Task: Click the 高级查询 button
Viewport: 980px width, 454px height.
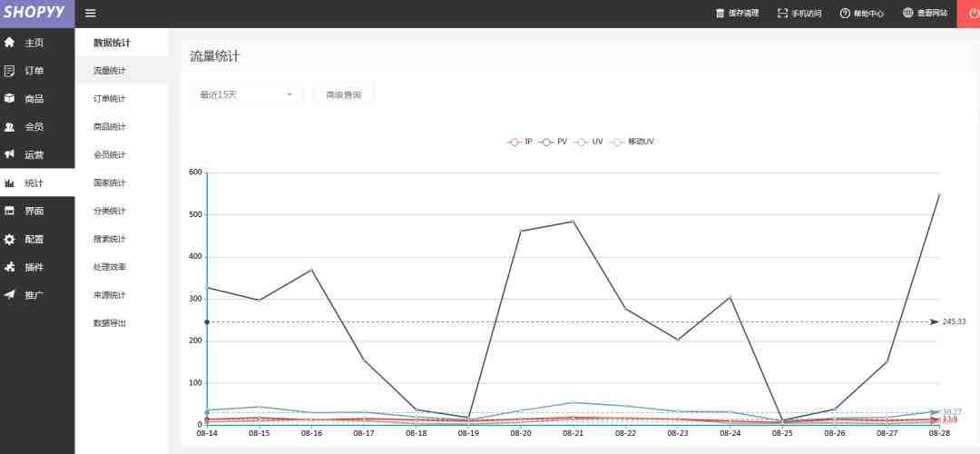Action: point(344,95)
